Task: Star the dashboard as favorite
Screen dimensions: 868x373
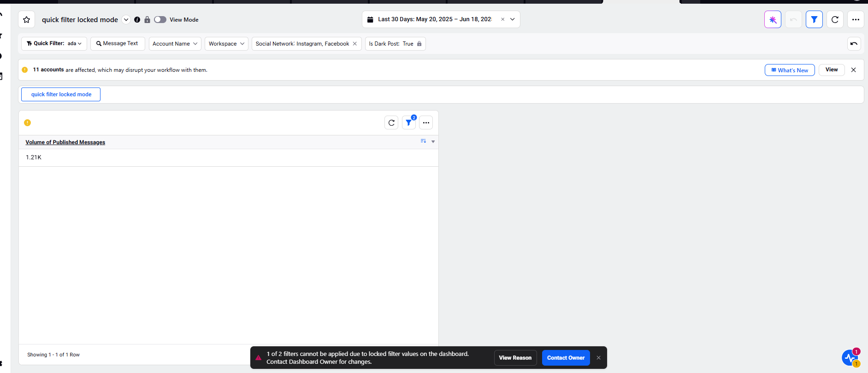Action: (27, 20)
